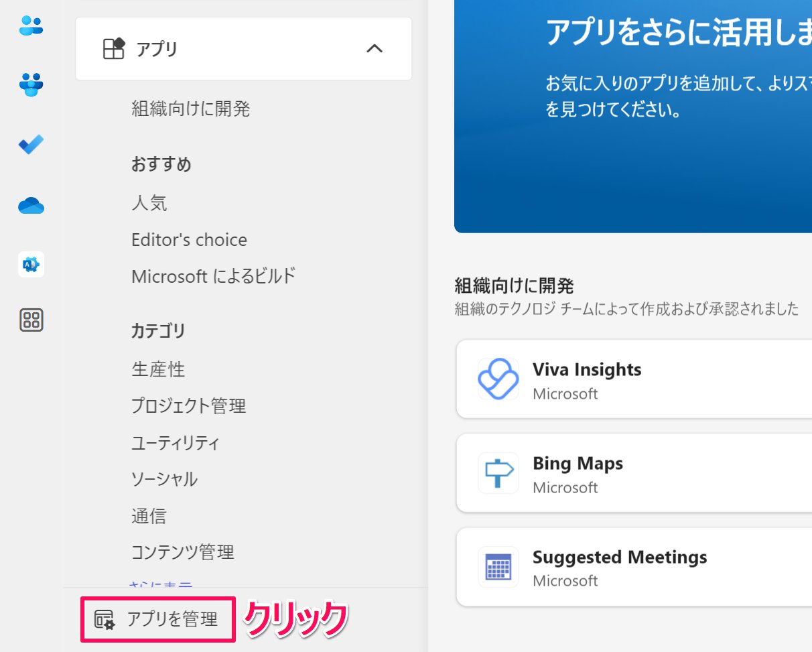Open the admin gear app icon
This screenshot has height=652, width=812.
(x=31, y=265)
